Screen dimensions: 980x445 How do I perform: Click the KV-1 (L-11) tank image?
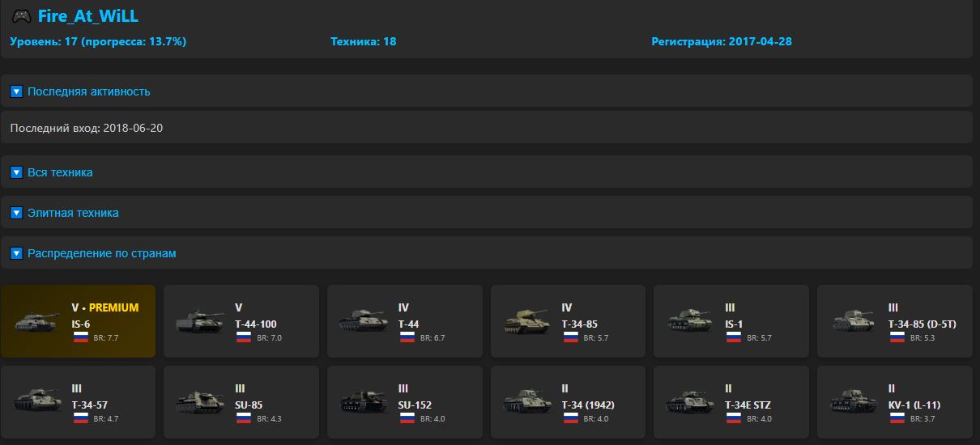pyautogui.click(x=854, y=402)
